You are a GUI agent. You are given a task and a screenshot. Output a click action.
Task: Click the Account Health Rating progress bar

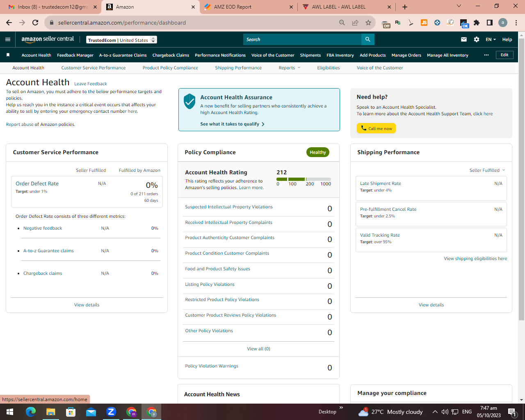[304, 179]
